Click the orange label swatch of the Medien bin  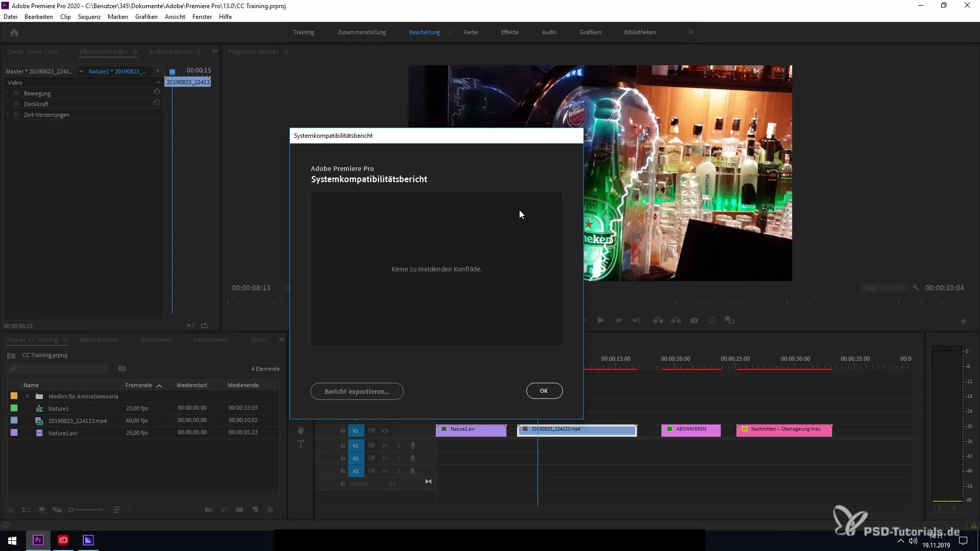14,396
